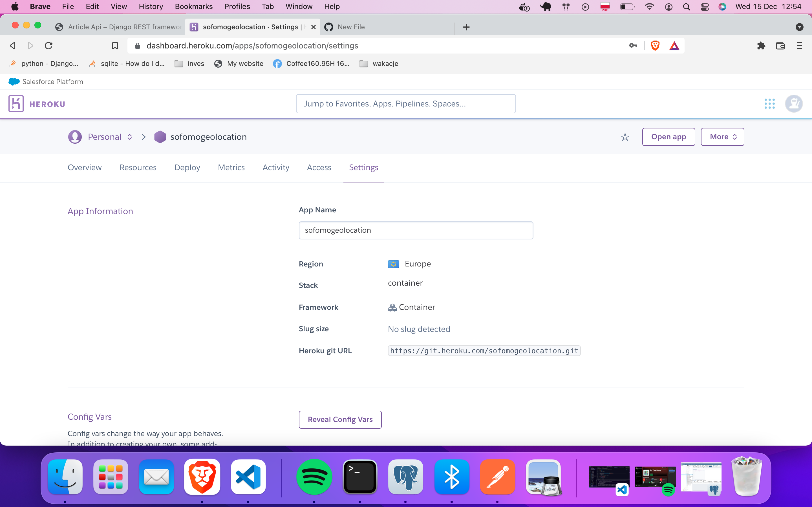Click the user avatar account icon

[794, 104]
